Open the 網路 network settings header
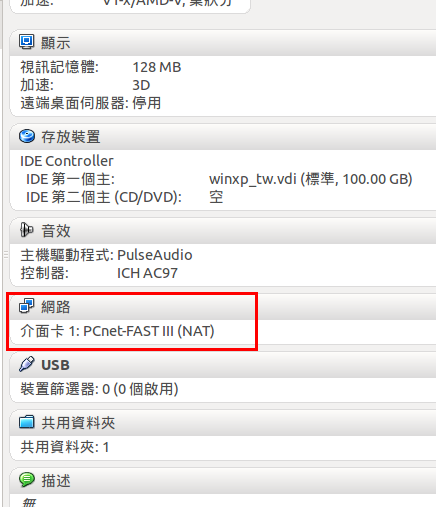The width and height of the screenshot is (436, 507). click(56, 307)
